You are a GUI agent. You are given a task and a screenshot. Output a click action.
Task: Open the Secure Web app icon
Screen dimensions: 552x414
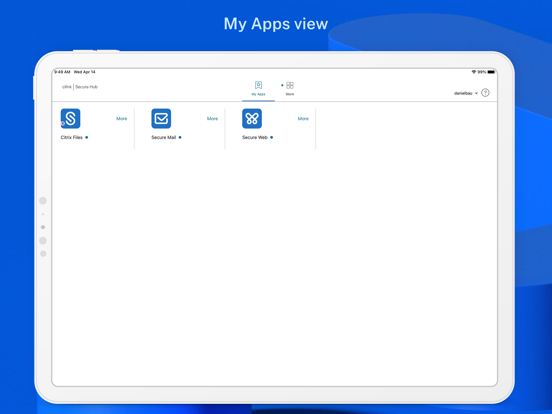[252, 118]
